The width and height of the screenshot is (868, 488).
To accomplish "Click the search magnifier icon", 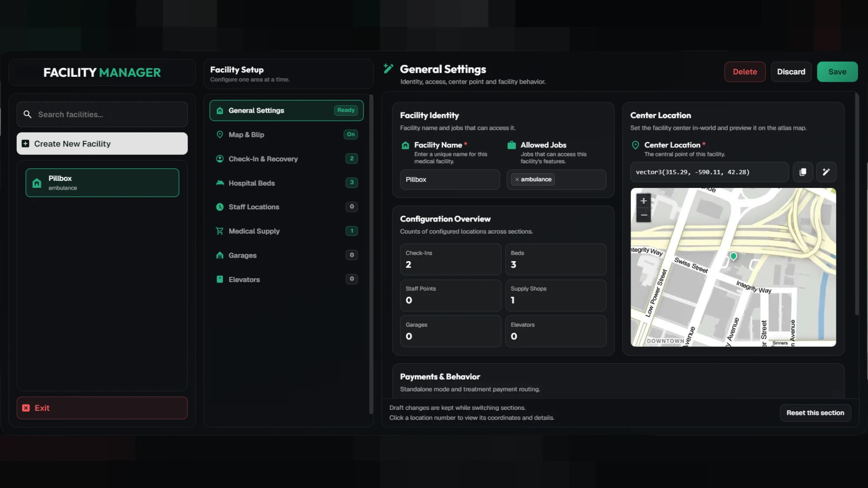I will tap(28, 114).
